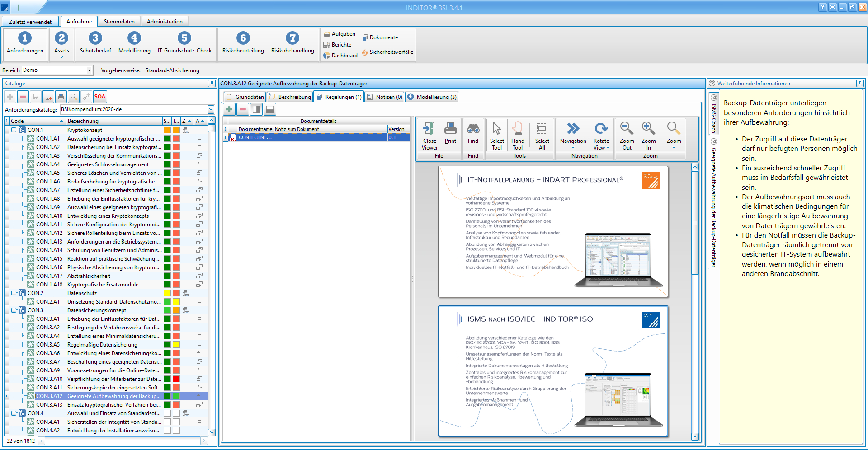Activate the Hand Tool
Viewport: 868px width, 450px height.
[518, 136]
